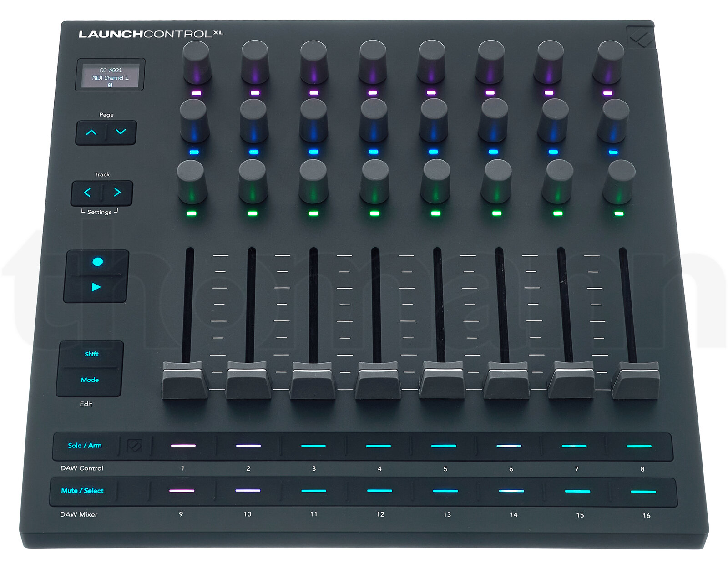The height and width of the screenshot is (569, 728).
Task: Toggle Solo/Arm pad numbered 2
Action: pyautogui.click(x=248, y=446)
